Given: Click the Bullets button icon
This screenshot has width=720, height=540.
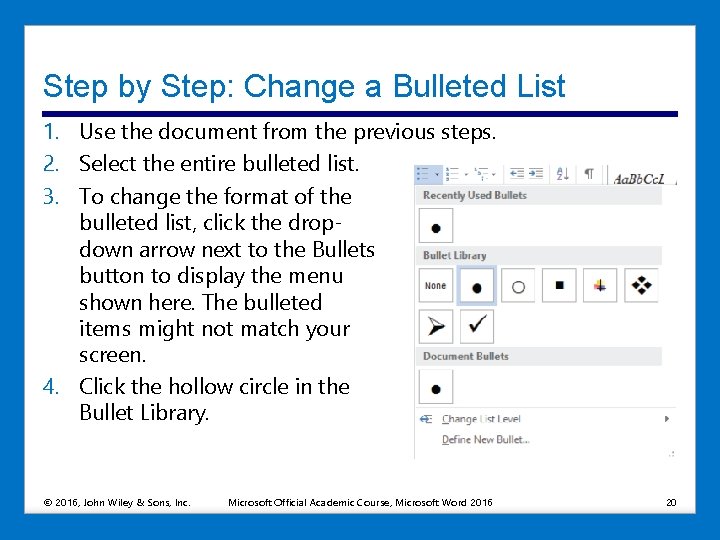Looking at the screenshot, I should pyautogui.click(x=423, y=174).
